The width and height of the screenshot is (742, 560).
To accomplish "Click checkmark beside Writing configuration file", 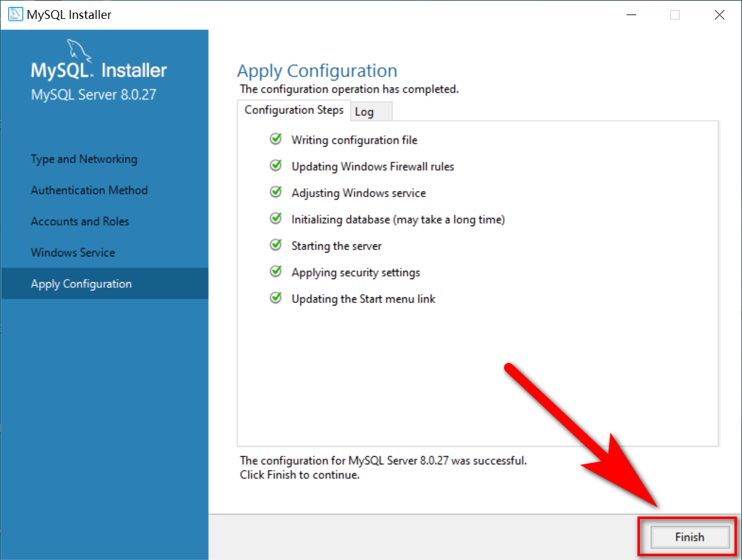I will (x=276, y=139).
